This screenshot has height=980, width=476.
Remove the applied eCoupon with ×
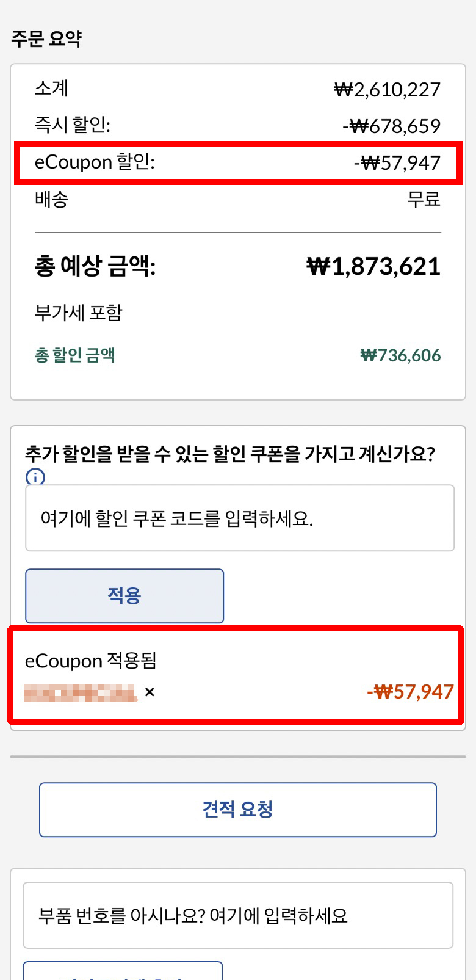[150, 692]
